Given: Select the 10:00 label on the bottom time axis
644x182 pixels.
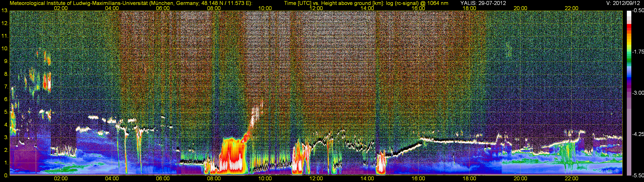Looking at the screenshot, I should [x=265, y=179].
